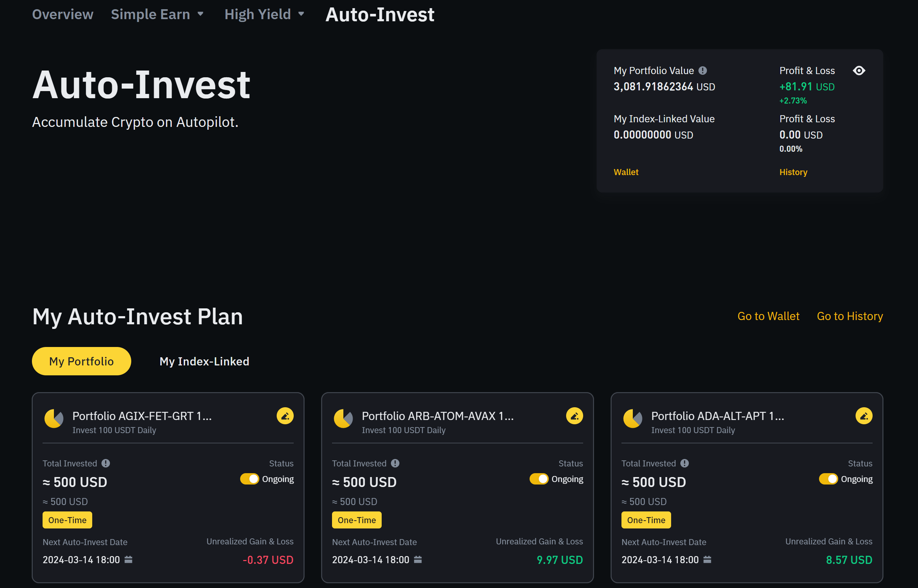Open the Go to History link
The image size is (918, 588).
pos(850,316)
